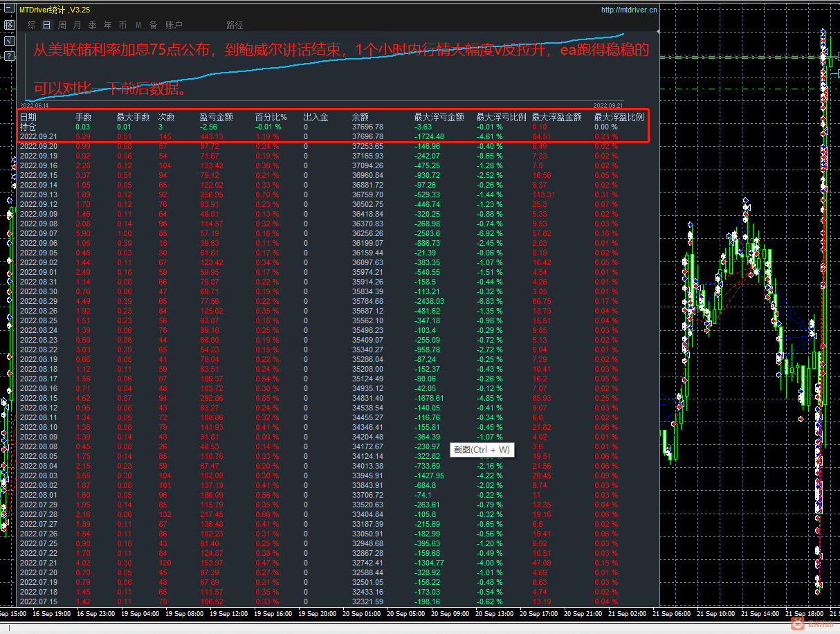
Task: Click the 出入金 column header
Action: click(x=316, y=118)
